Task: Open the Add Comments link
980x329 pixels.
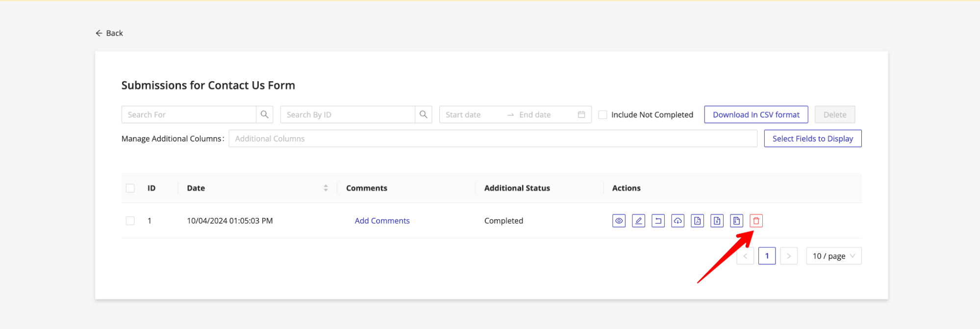Action: click(x=382, y=221)
